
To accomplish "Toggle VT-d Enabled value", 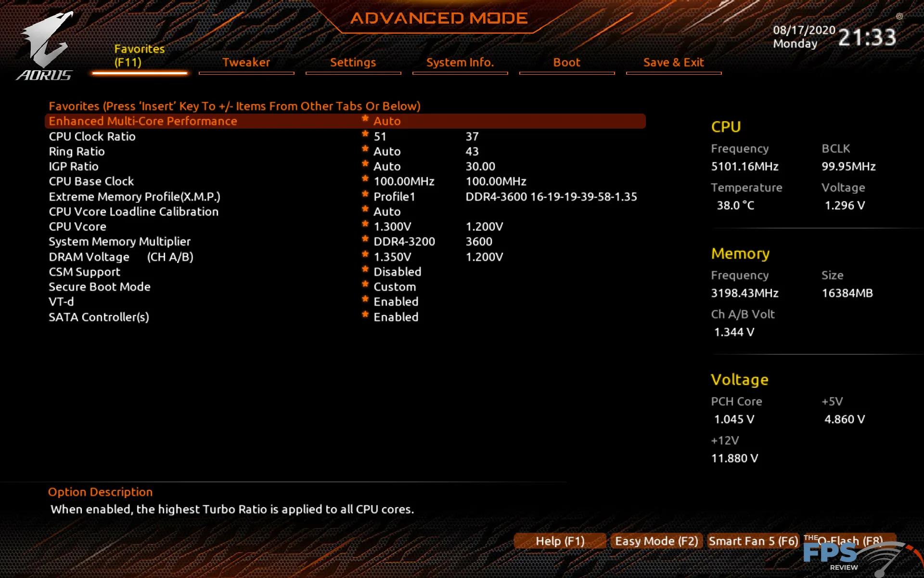I will point(396,302).
